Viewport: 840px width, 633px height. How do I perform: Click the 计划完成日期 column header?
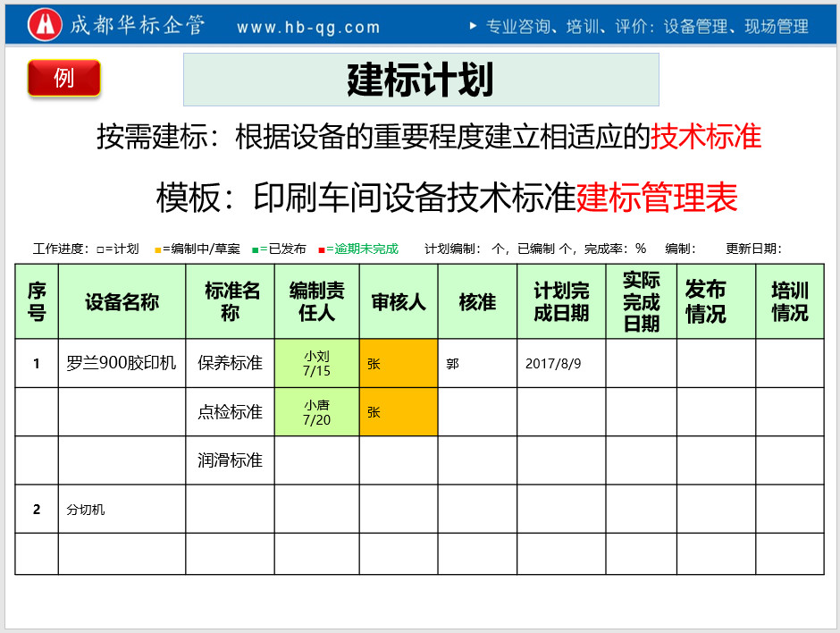(561, 302)
